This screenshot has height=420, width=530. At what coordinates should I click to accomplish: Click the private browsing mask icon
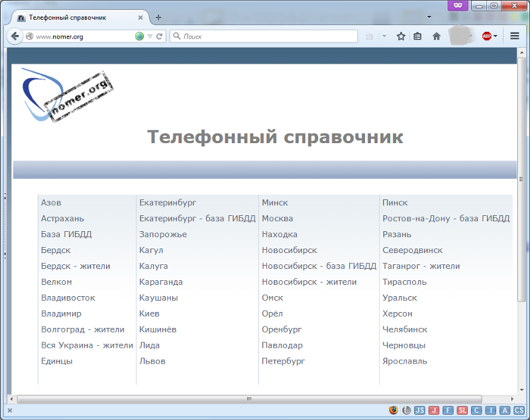[x=458, y=5]
